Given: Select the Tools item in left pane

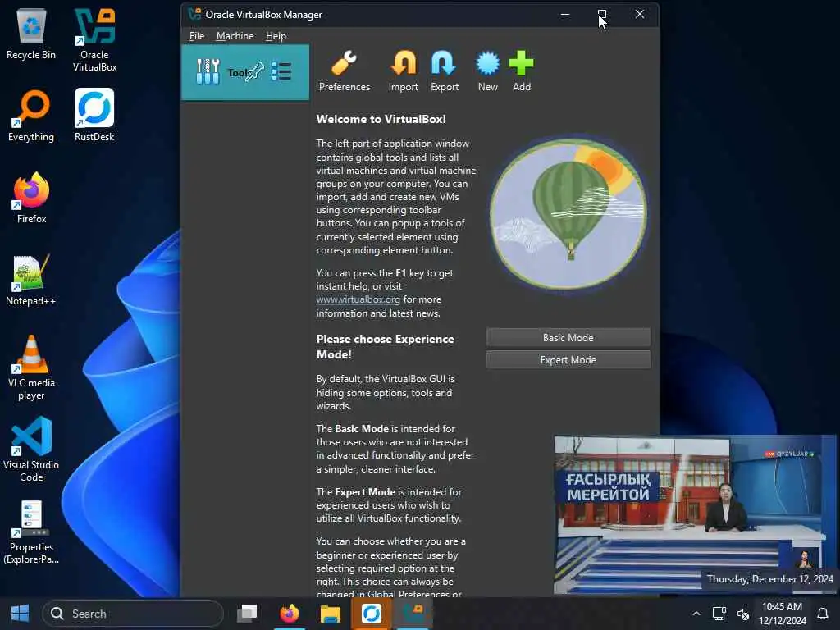Looking at the screenshot, I should click(x=245, y=72).
